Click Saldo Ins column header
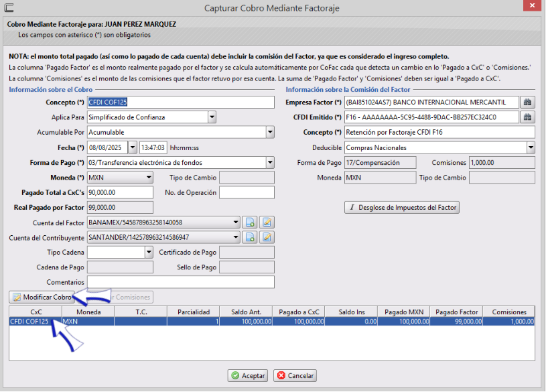546x392 pixels. (x=351, y=312)
